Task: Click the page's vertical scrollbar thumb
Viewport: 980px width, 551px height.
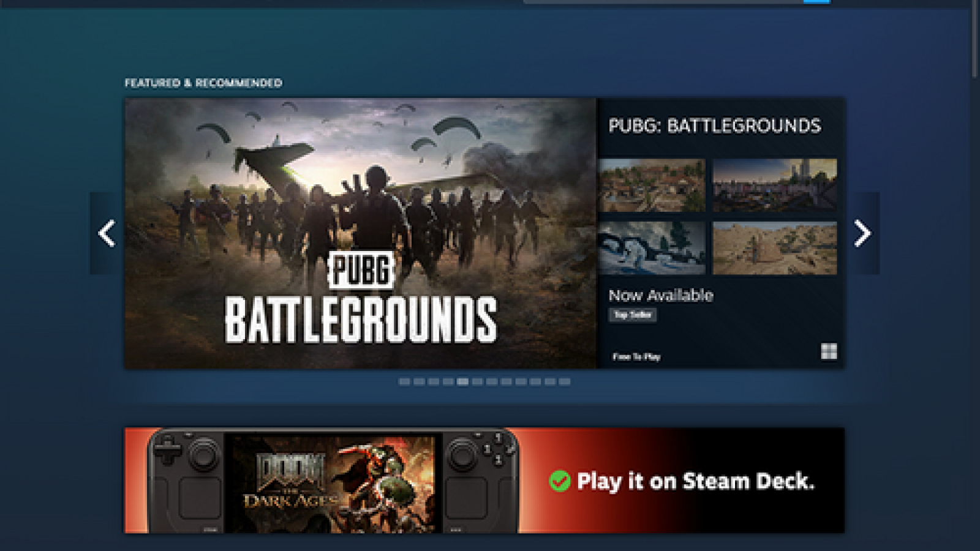Action: [x=975, y=39]
